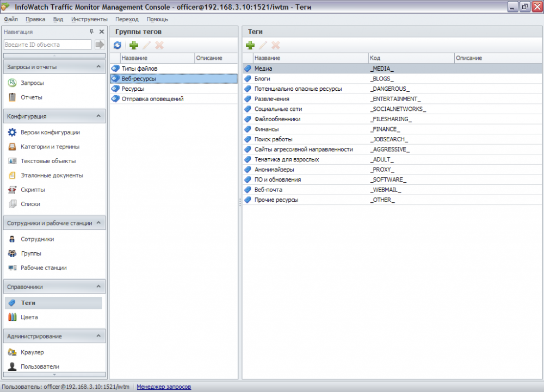Open the Переход menu
The image size is (544, 392).
click(127, 20)
